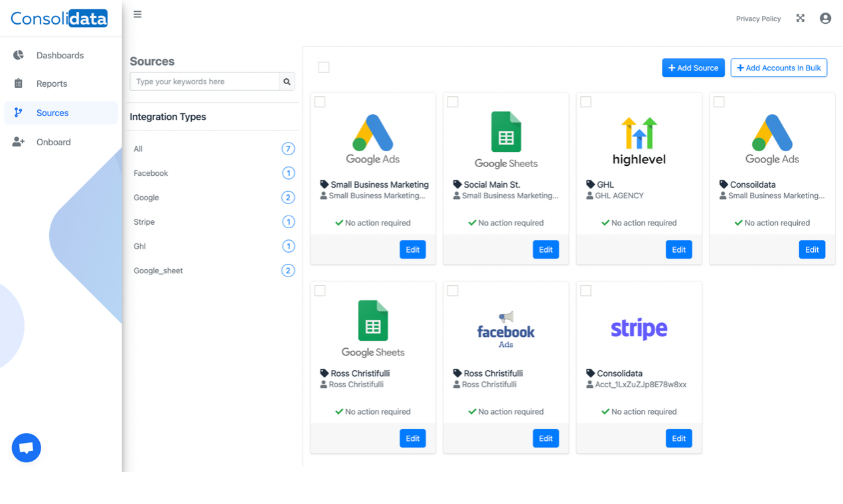Click the Google Sheets logo on Social Main St. card

click(x=506, y=140)
